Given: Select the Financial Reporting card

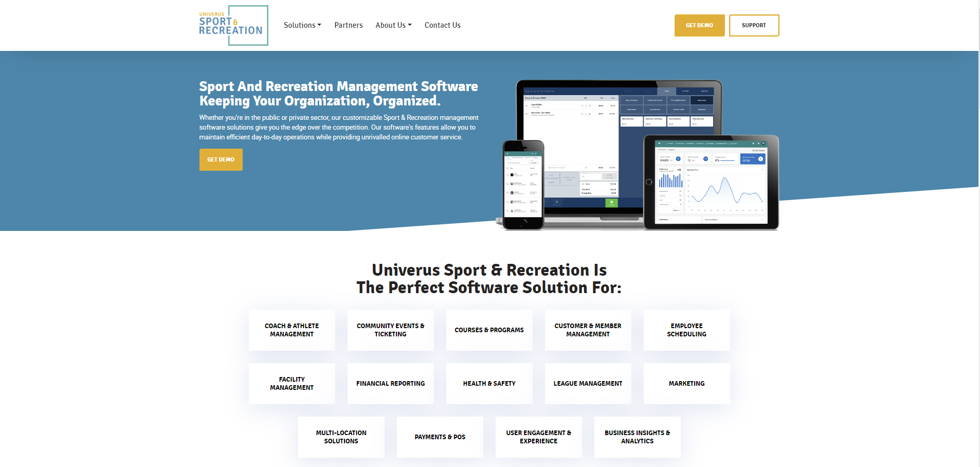Looking at the screenshot, I should 391,384.
